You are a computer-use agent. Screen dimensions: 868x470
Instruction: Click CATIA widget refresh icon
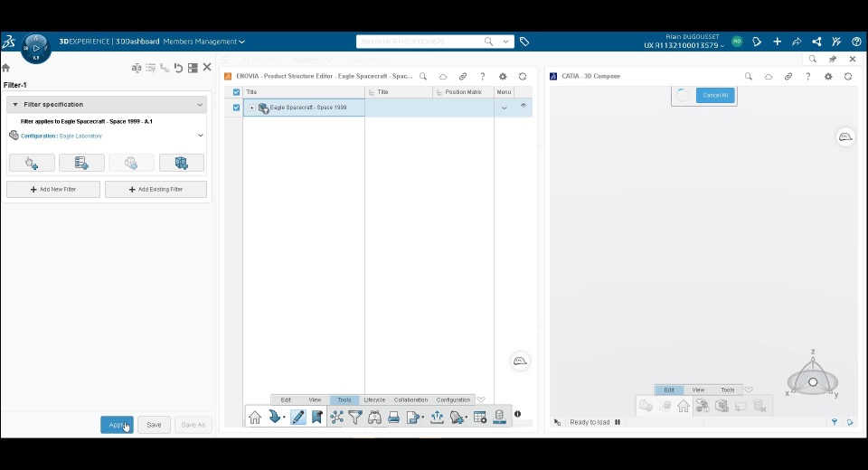[848, 77]
